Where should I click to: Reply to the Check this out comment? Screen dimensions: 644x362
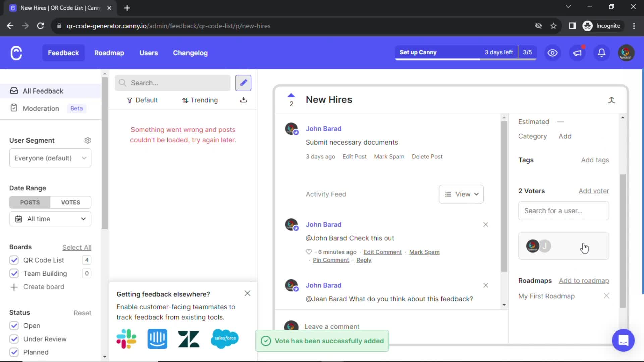364,260
